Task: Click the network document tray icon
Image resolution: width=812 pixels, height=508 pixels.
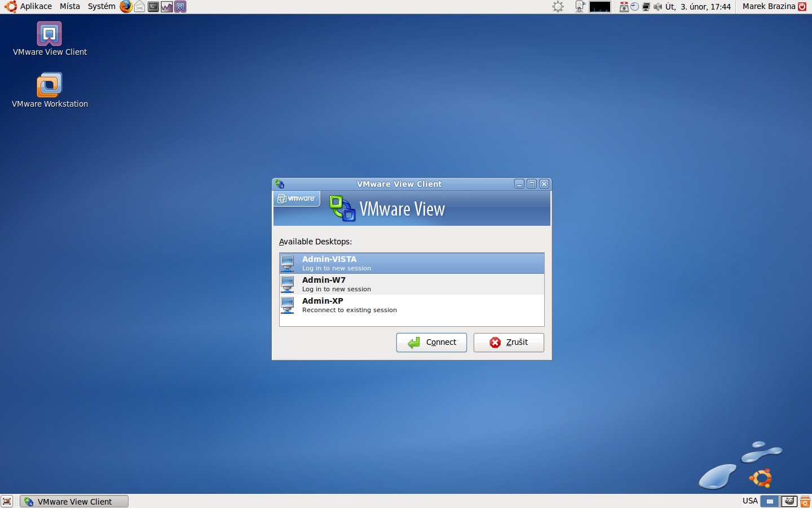Action: [x=580, y=7]
